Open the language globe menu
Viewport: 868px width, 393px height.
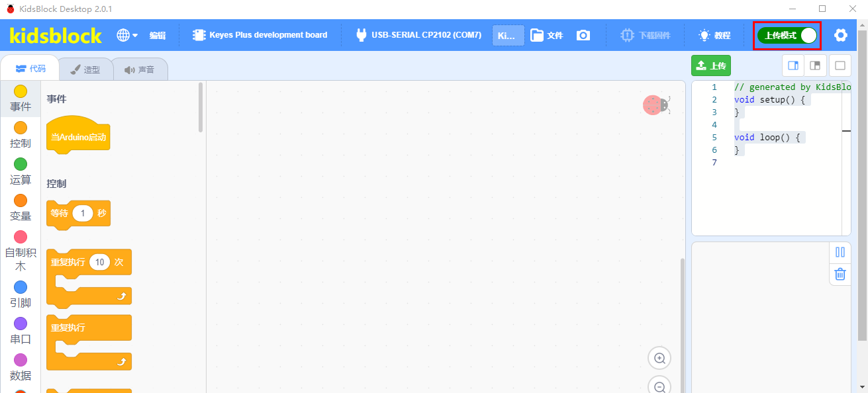click(x=127, y=35)
